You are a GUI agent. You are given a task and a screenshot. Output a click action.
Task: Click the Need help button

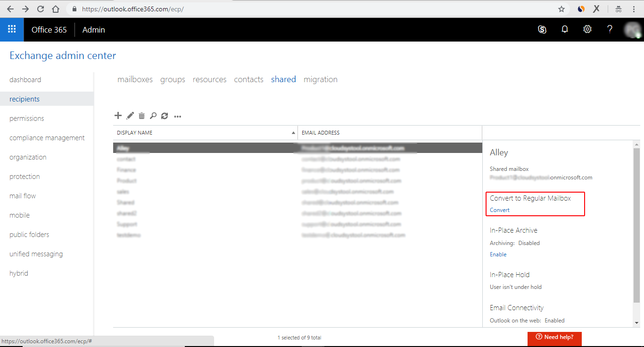point(554,339)
